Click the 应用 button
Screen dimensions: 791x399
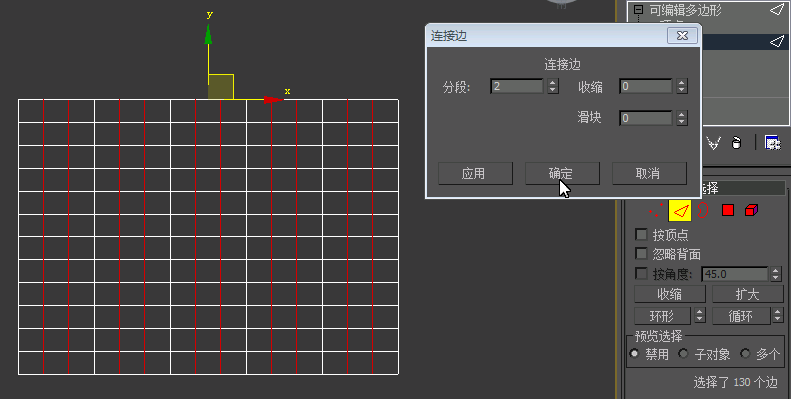[x=475, y=174]
